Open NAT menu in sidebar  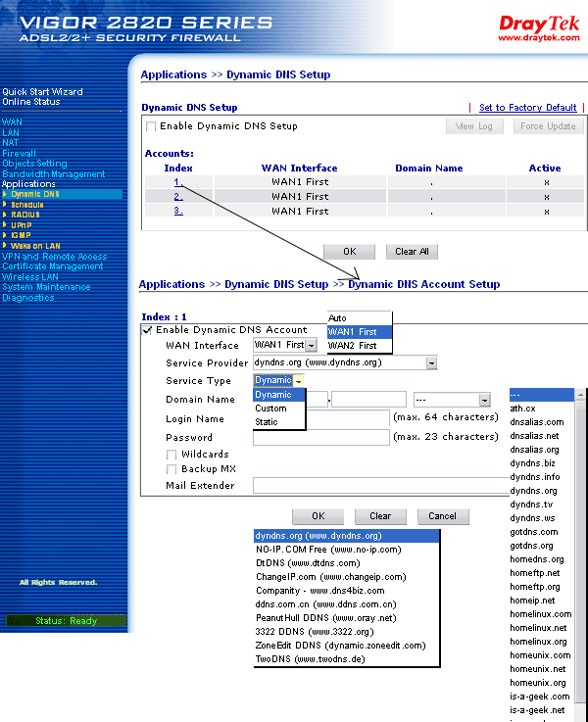click(x=10, y=143)
